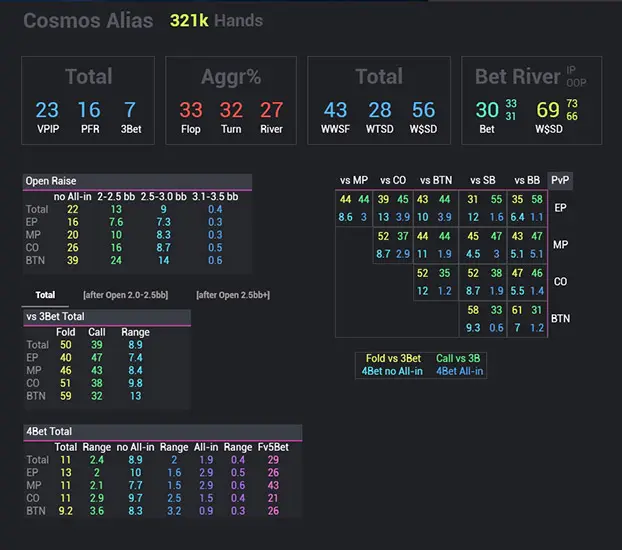Click the 'PvP' label in matrix corner
622x550 pixels.
(x=560, y=180)
